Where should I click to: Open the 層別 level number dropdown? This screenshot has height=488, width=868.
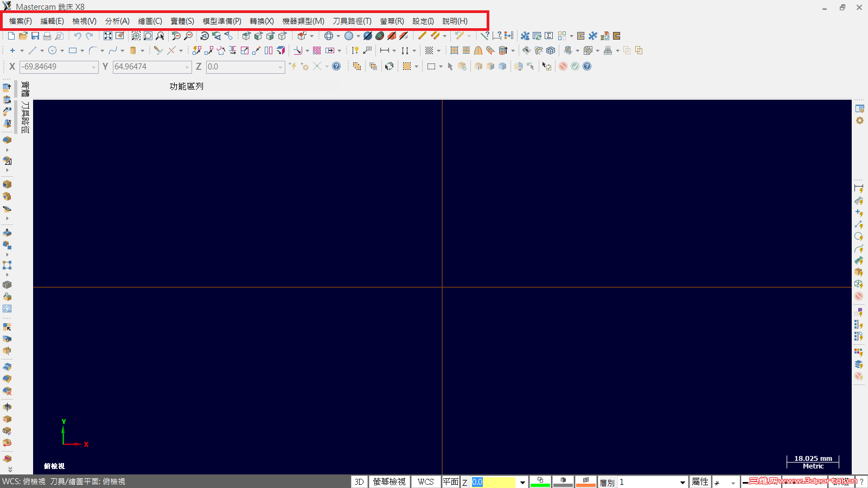point(683,482)
